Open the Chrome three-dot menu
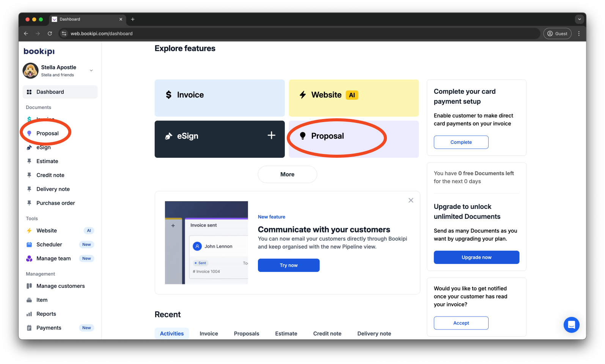 [x=579, y=33]
